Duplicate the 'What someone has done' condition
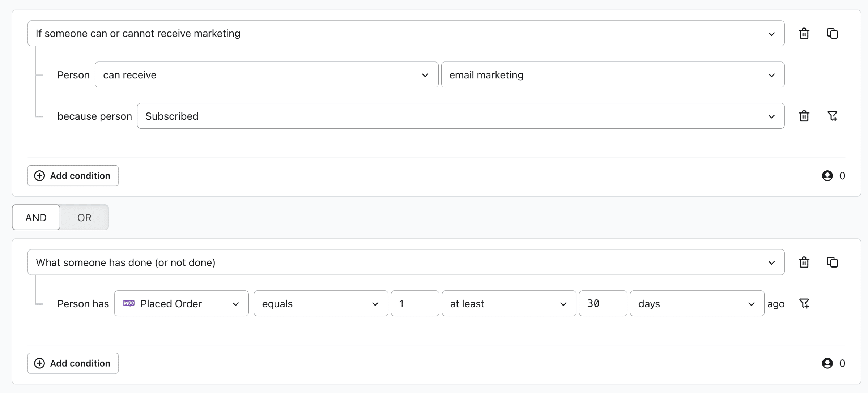868x393 pixels. [x=832, y=262]
